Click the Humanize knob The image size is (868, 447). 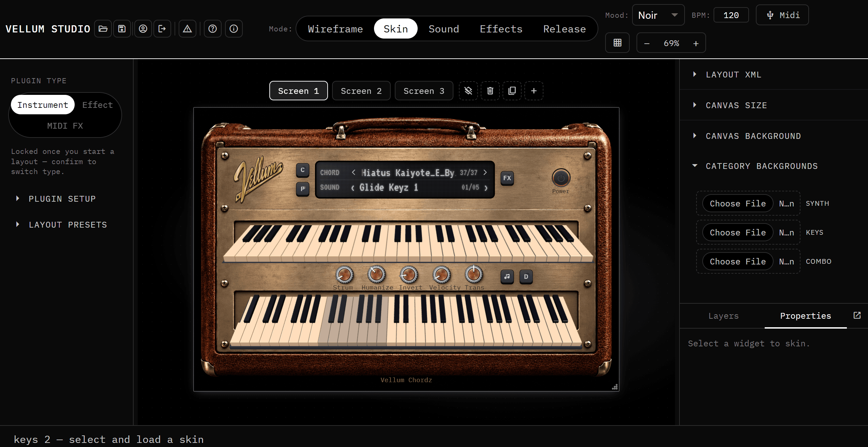[377, 275]
